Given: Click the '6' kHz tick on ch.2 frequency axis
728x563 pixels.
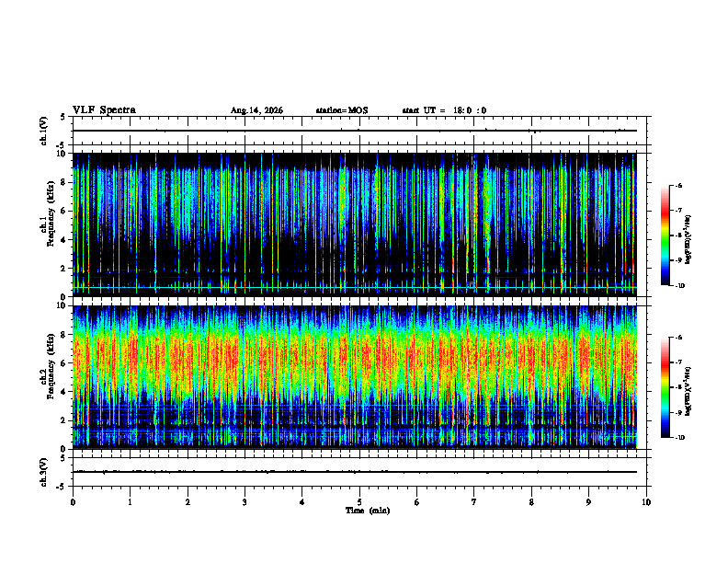Looking at the screenshot, I should click(x=64, y=363).
